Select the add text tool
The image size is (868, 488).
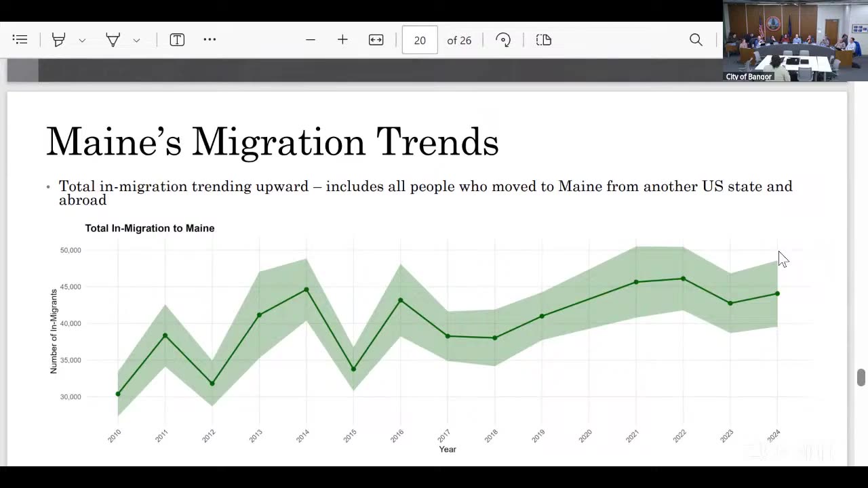point(177,40)
